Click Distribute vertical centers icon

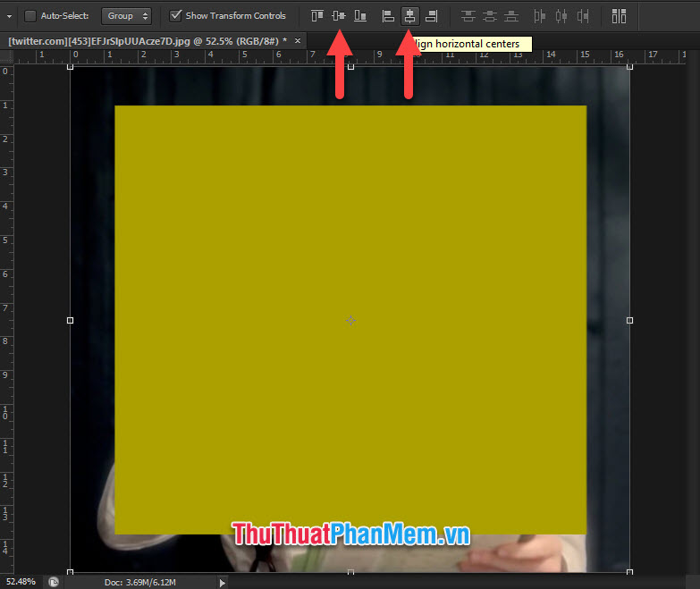pyautogui.click(x=490, y=16)
